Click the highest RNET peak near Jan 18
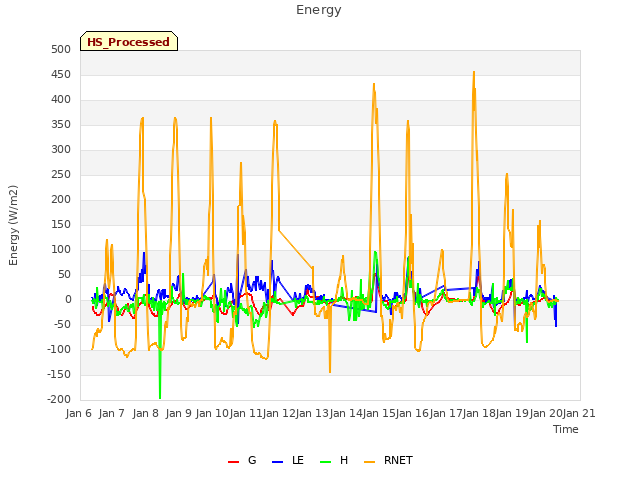 point(474,72)
